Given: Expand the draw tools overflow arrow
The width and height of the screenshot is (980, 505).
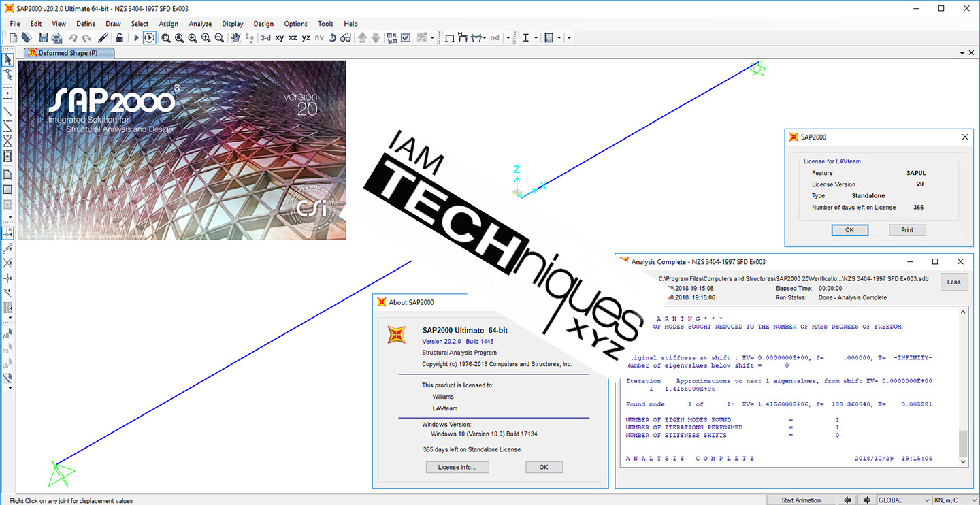Looking at the screenshot, I should click(10, 218).
